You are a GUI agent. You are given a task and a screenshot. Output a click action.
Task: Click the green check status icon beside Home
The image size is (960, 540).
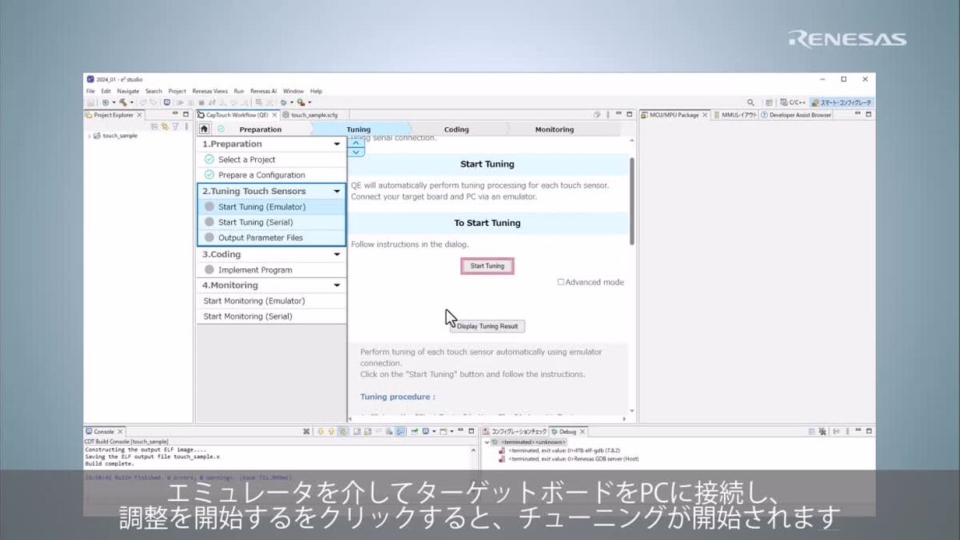coord(221,129)
